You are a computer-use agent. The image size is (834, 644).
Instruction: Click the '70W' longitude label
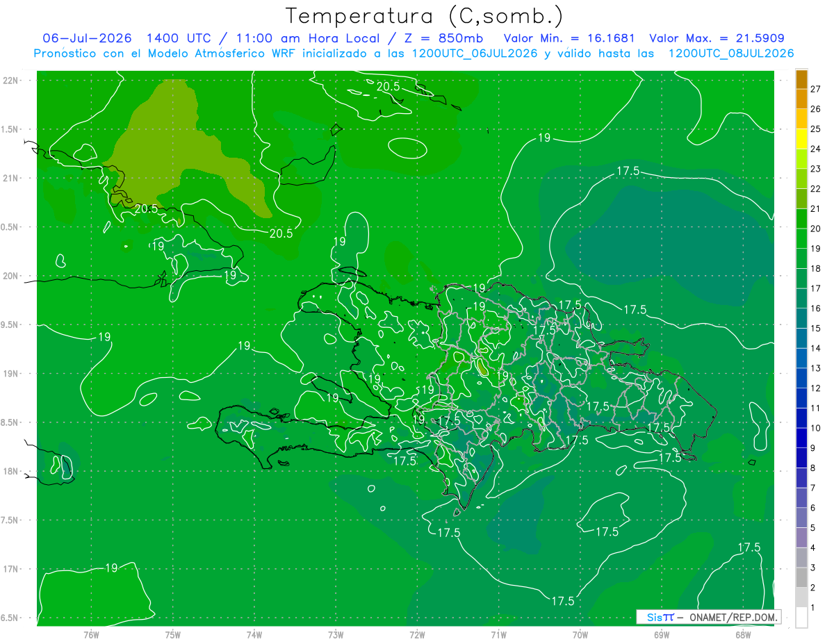tap(580, 634)
